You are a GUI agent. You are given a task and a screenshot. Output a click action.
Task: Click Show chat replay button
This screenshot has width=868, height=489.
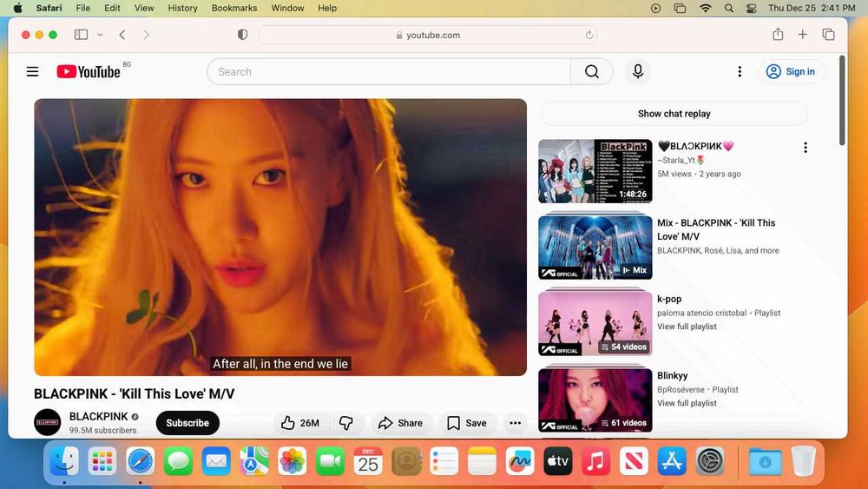click(x=674, y=114)
